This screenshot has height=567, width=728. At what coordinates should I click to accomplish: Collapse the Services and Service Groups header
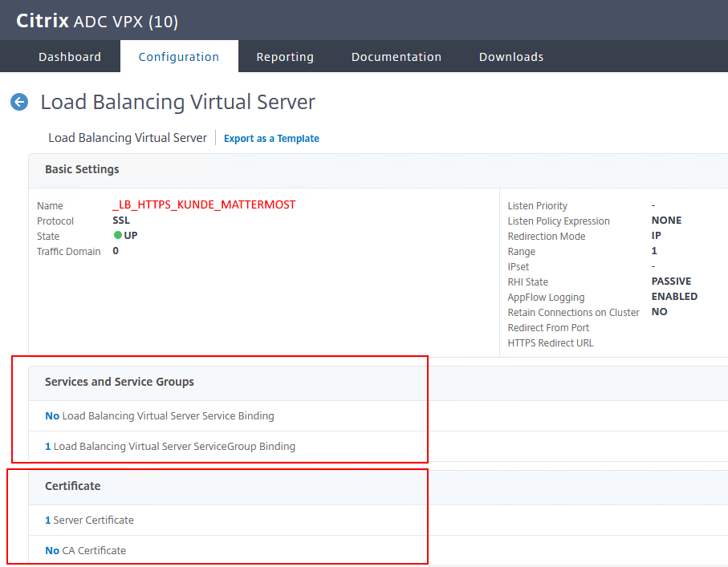pyautogui.click(x=120, y=382)
